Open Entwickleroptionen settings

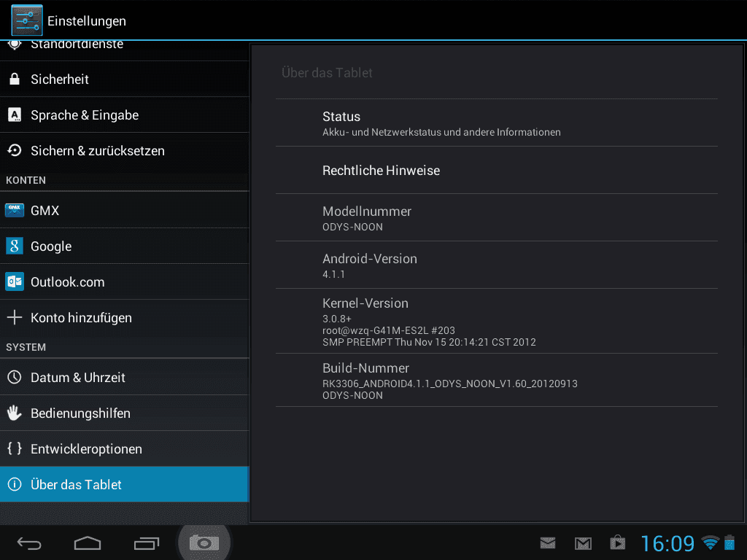point(124,448)
